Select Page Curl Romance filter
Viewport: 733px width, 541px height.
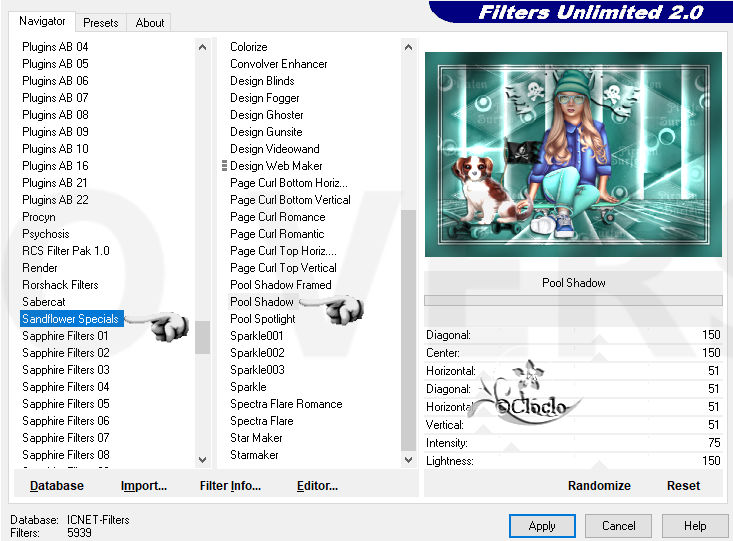[278, 217]
